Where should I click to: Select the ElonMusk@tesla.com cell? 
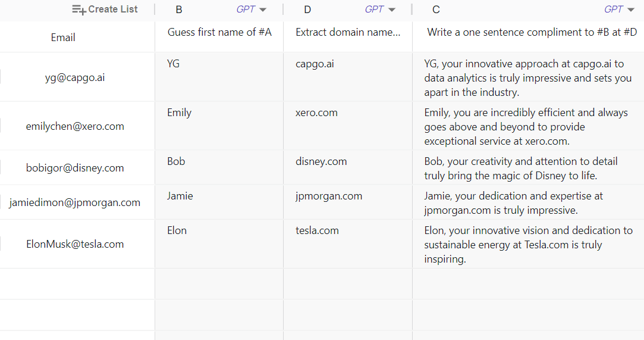pyautogui.click(x=75, y=244)
